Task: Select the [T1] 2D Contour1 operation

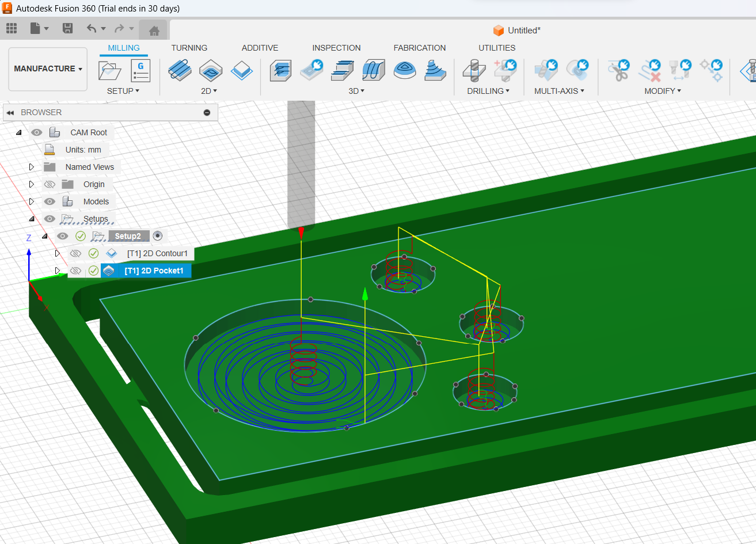Action: (158, 253)
